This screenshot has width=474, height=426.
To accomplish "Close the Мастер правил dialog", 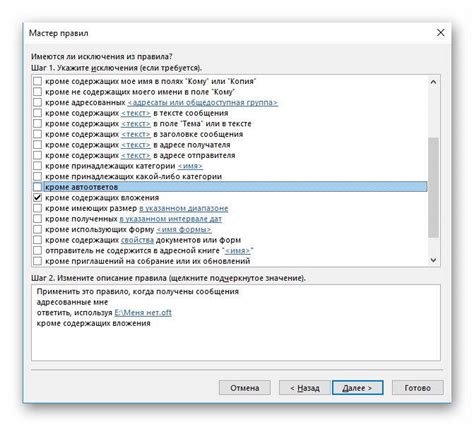I will [440, 33].
